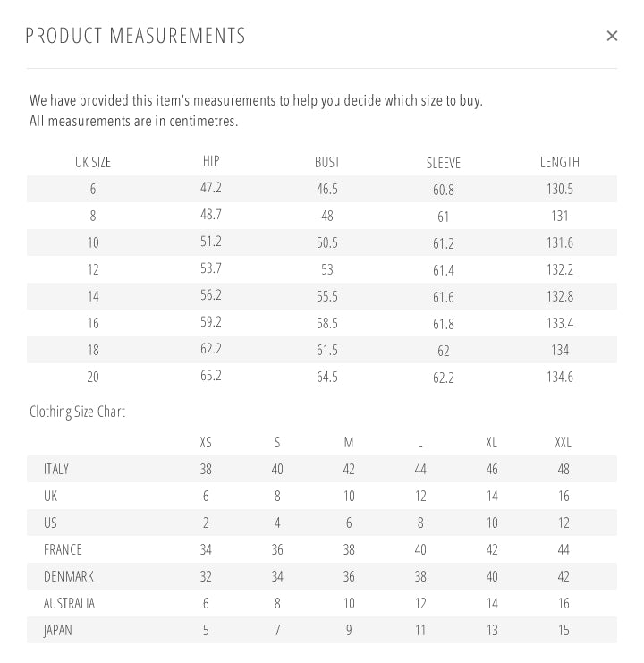Select the UK size 12 row
Image resolution: width=644 pixels, height=663 pixels.
point(93,269)
